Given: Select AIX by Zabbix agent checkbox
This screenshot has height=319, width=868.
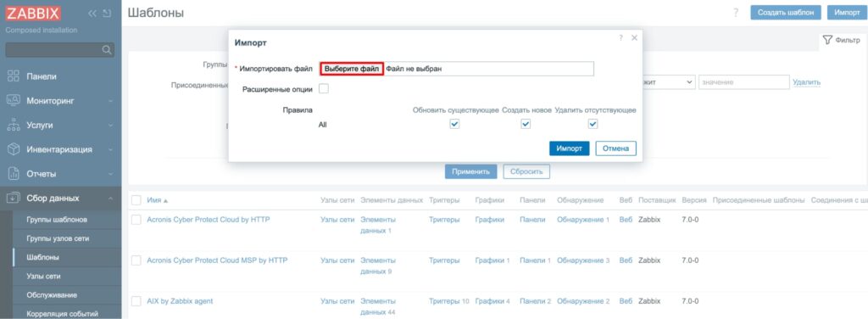Looking at the screenshot, I should (136, 301).
